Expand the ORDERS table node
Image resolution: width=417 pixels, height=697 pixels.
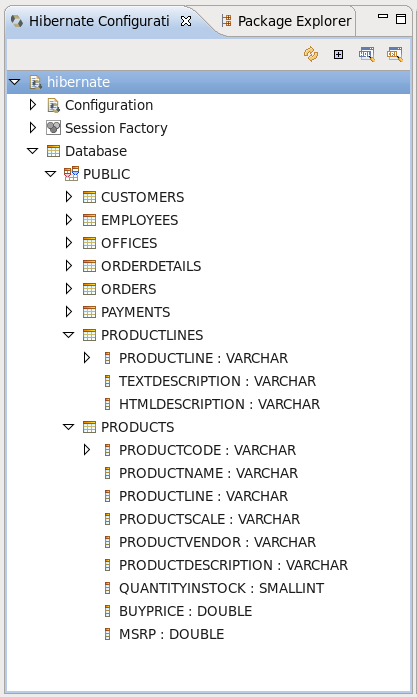click(68, 289)
